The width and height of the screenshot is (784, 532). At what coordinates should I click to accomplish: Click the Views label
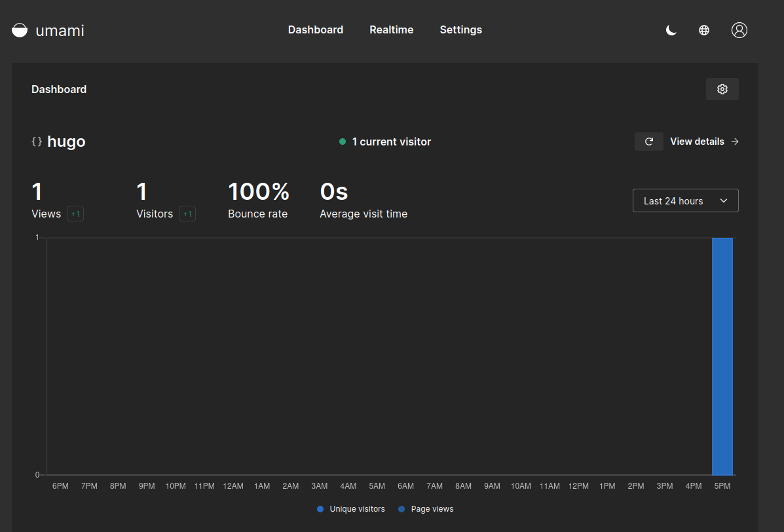point(46,214)
